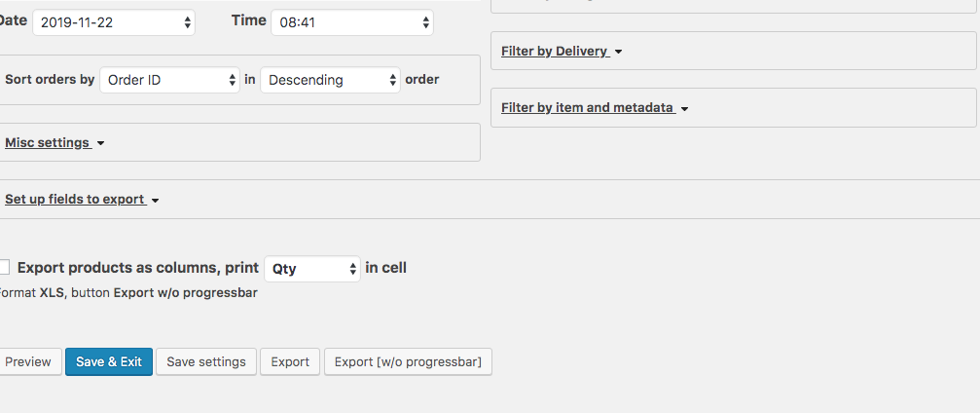Click the arrow icon beside Filter by Delivery
The height and width of the screenshot is (413, 980).
point(619,52)
